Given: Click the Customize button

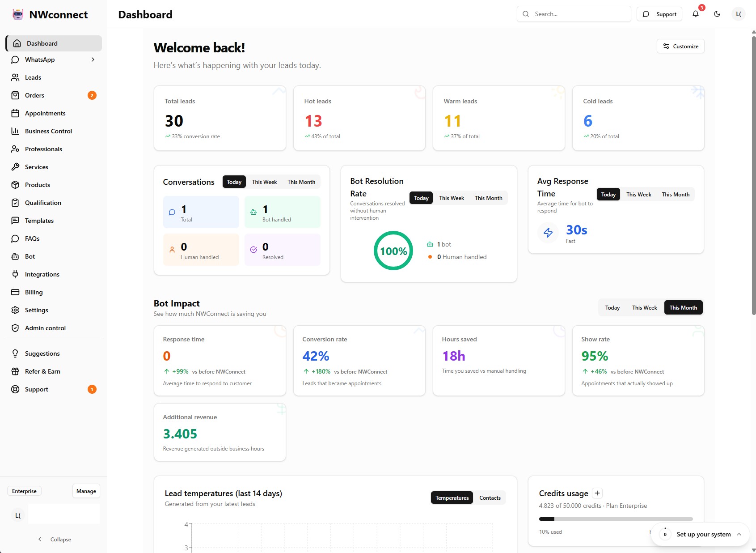Looking at the screenshot, I should point(680,46).
